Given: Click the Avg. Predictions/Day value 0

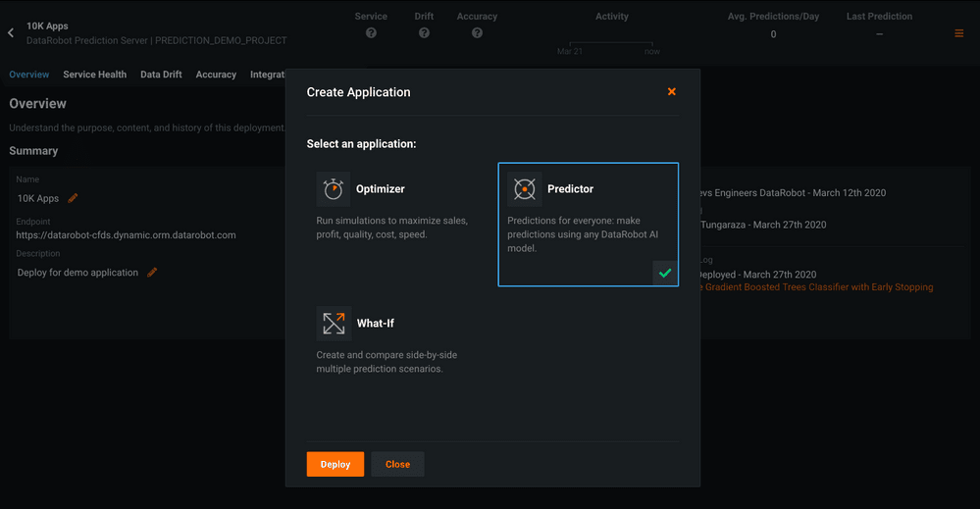Looking at the screenshot, I should click(773, 34).
